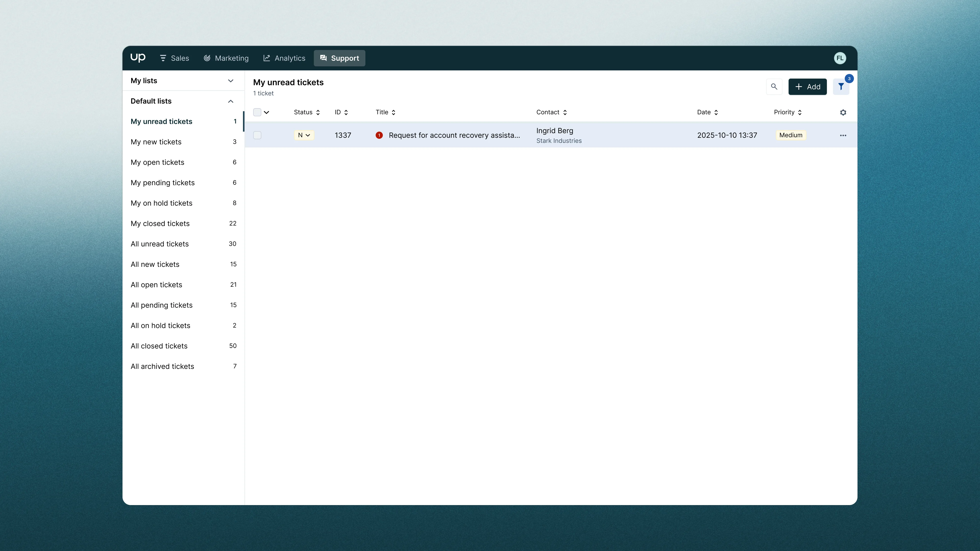The height and width of the screenshot is (551, 980).
Task: Click the Analytics chart icon in navbar
Action: tap(267, 58)
